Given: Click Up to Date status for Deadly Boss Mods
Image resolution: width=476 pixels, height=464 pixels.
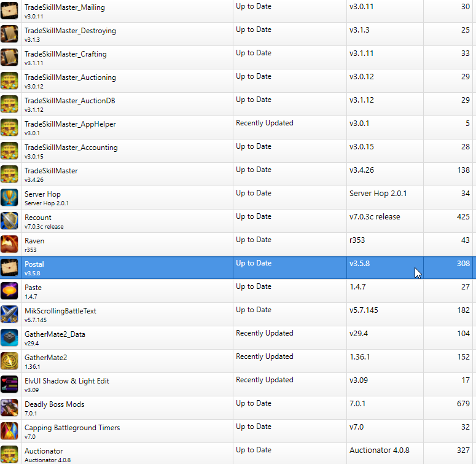Looking at the screenshot, I should 254,403.
